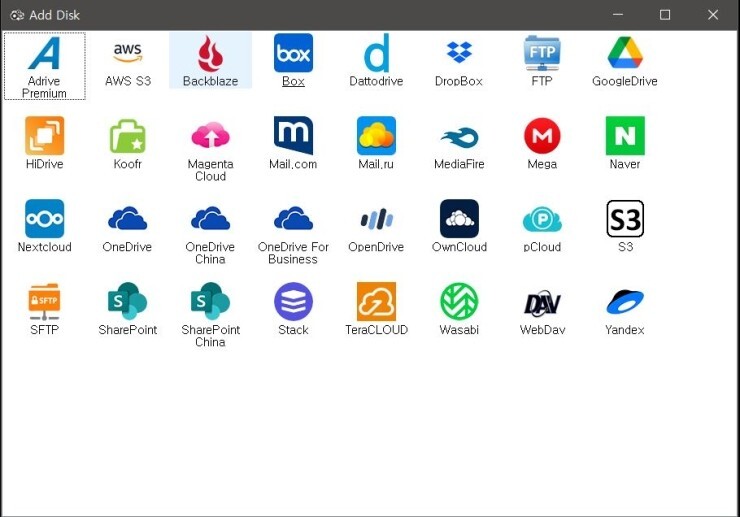Choose OwnCloud
Screen dimensions: 740x517
459,219
